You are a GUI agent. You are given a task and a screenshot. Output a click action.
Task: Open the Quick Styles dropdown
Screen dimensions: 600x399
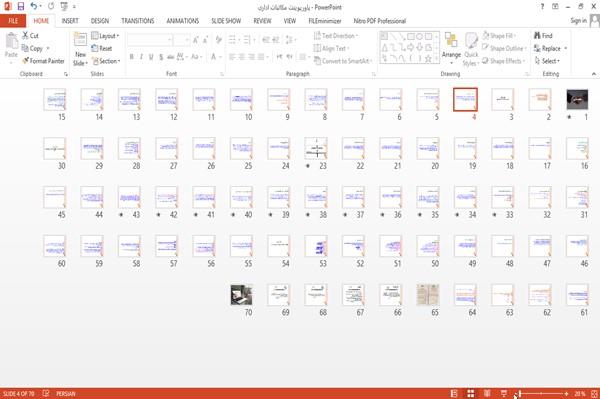coord(471,50)
